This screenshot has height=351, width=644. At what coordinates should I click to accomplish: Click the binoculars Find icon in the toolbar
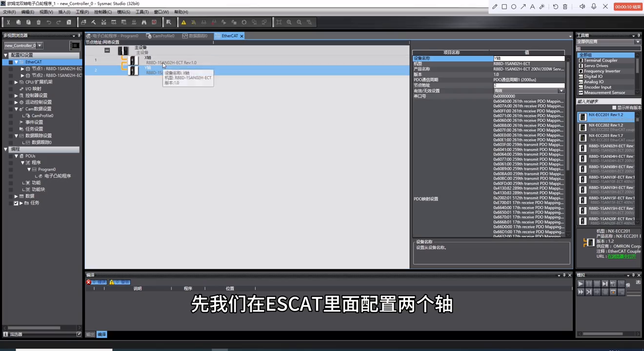pyautogui.click(x=144, y=22)
